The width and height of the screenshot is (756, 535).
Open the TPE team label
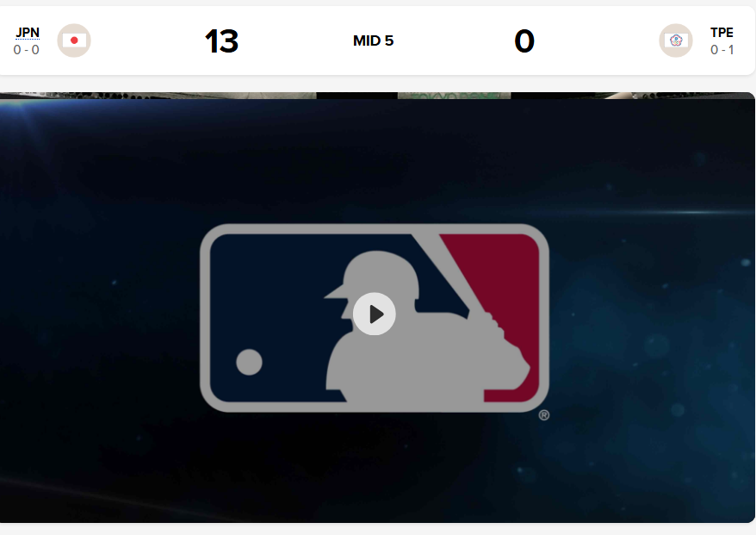pyautogui.click(x=722, y=33)
